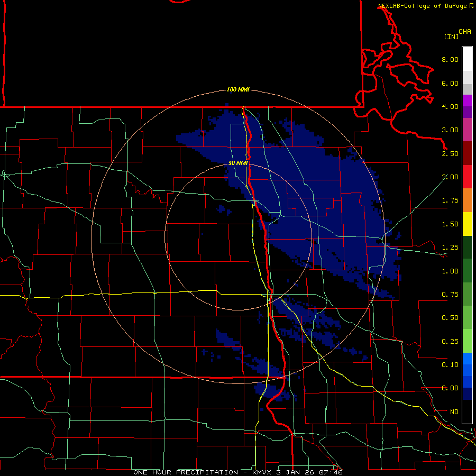Click the 4.00 legend value

coord(450,106)
